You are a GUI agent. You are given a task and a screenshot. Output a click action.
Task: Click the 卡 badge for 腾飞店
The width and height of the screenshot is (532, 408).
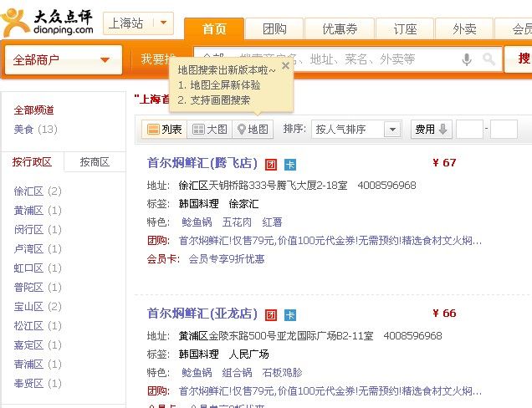point(290,165)
